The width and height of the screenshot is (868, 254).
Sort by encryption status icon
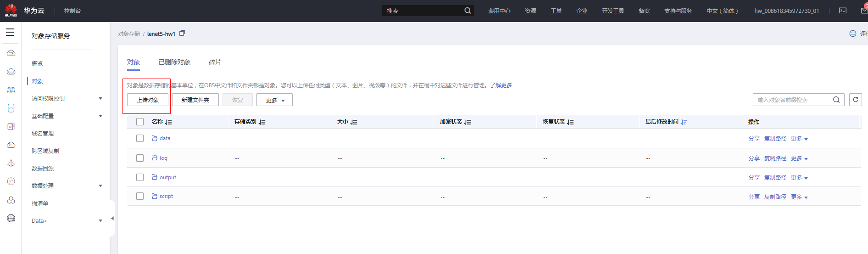[x=467, y=122]
